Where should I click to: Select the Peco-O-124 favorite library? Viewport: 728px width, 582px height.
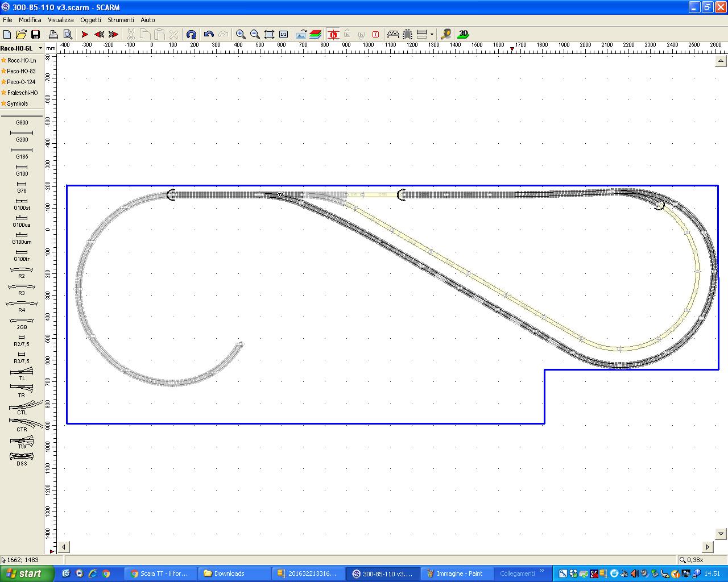click(x=22, y=82)
